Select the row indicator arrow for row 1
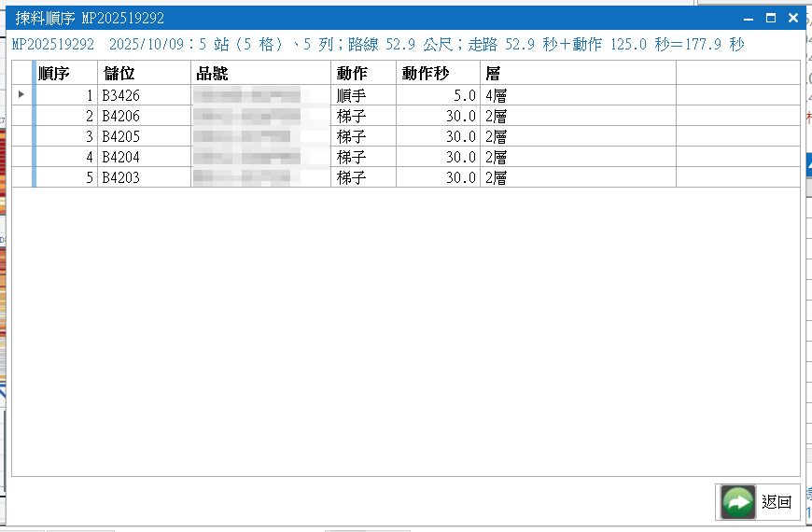The image size is (812, 532). tap(21, 94)
